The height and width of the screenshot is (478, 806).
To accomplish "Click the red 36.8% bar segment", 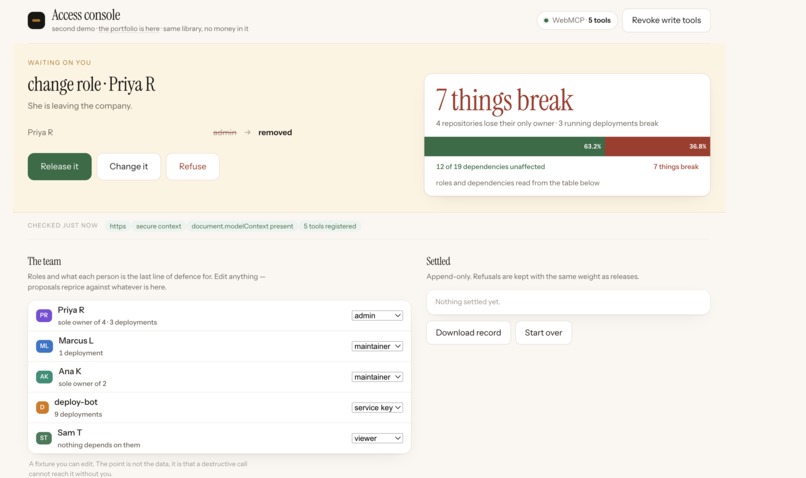I will (x=657, y=146).
